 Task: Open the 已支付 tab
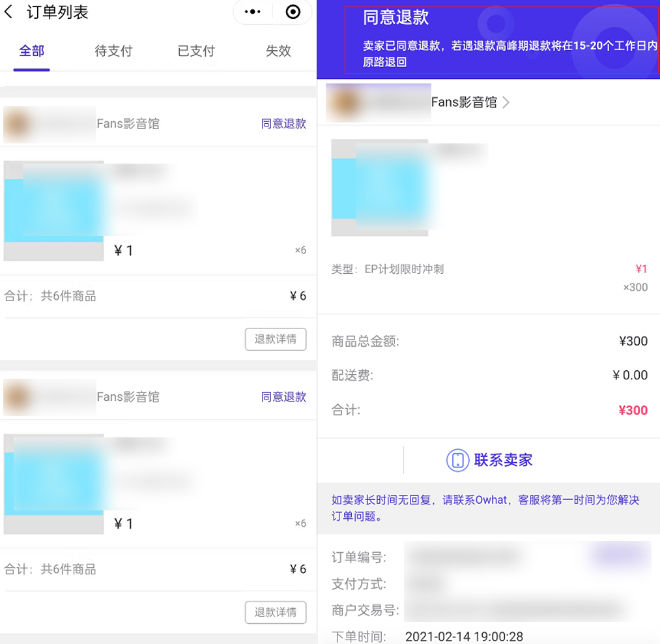click(x=196, y=51)
